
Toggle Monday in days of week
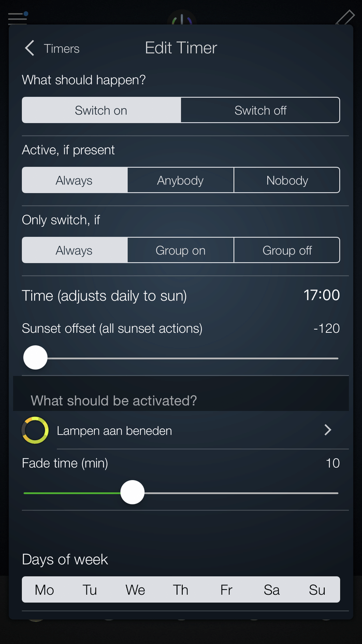click(45, 590)
